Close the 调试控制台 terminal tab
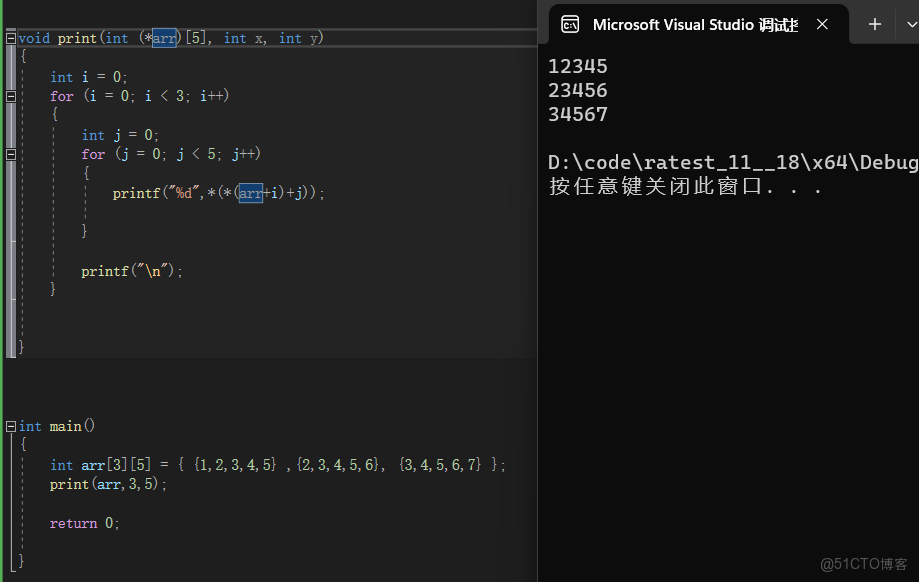The image size is (919, 582). tap(822, 24)
